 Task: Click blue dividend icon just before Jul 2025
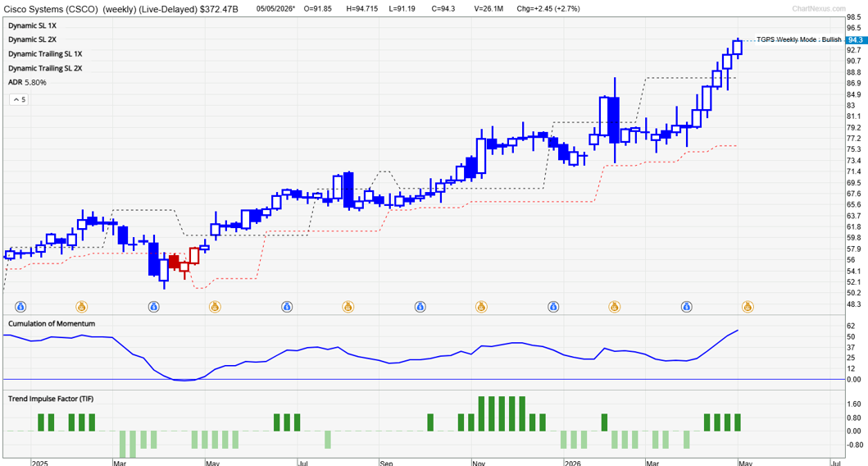click(x=287, y=306)
